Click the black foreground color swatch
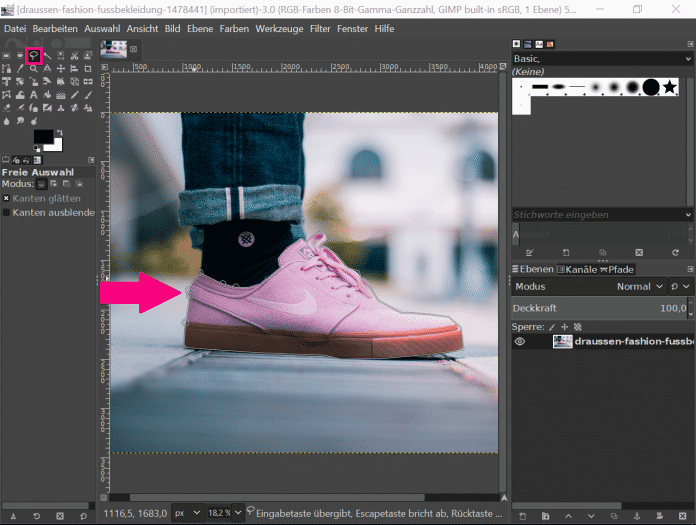The image size is (696, 525). click(43, 136)
